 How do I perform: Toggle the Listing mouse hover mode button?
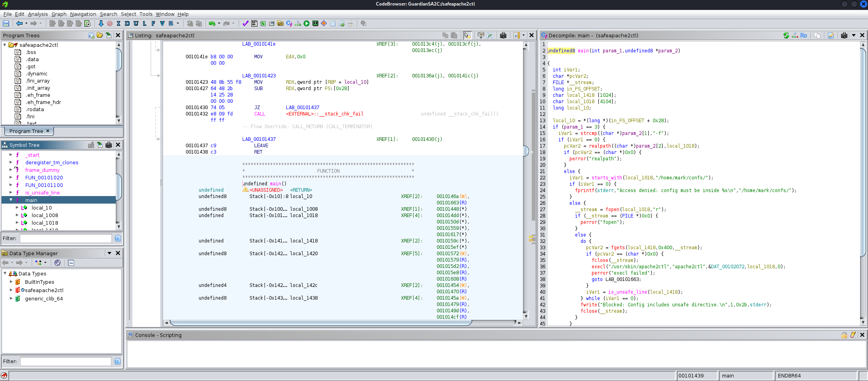467,35
